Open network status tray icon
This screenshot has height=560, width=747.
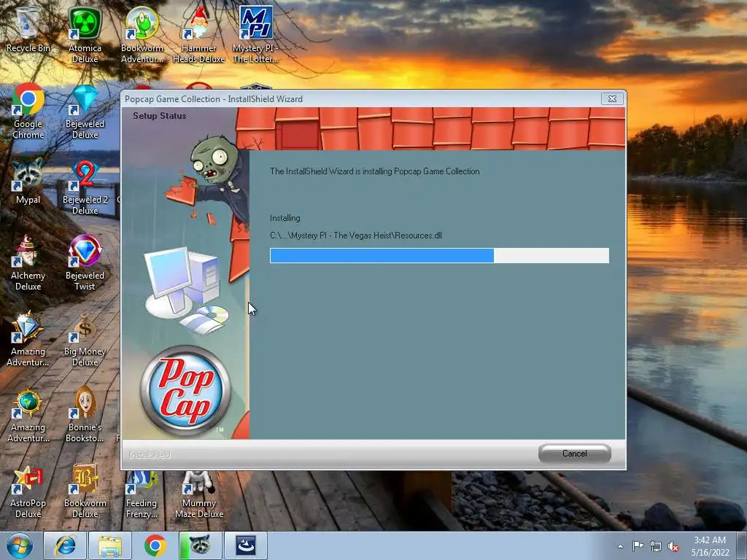pyautogui.click(x=656, y=546)
